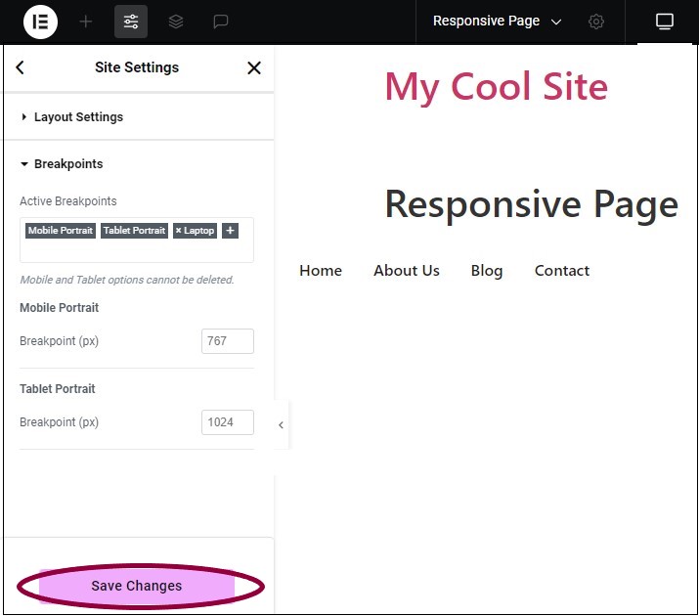This screenshot has height=616, width=699.
Task: Click the Tablet Portrait breakpoint field
Action: (x=227, y=422)
